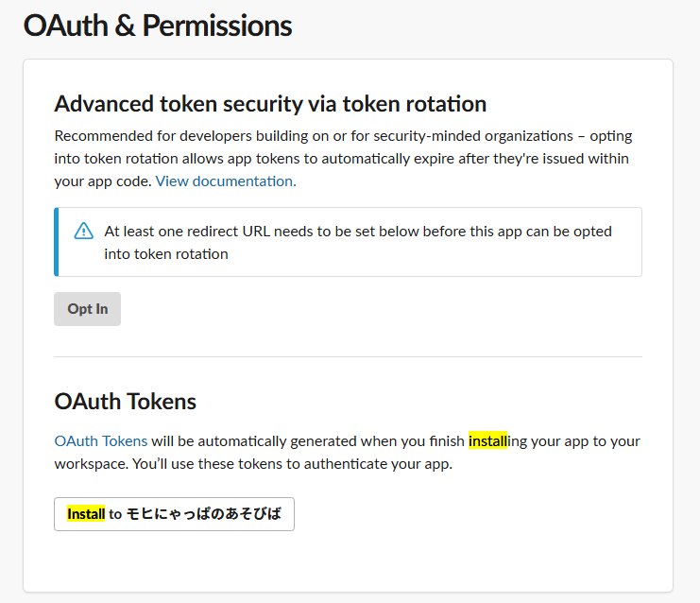700x603 pixels.
Task: Click the redirect URL warning message text
Action: click(x=358, y=243)
